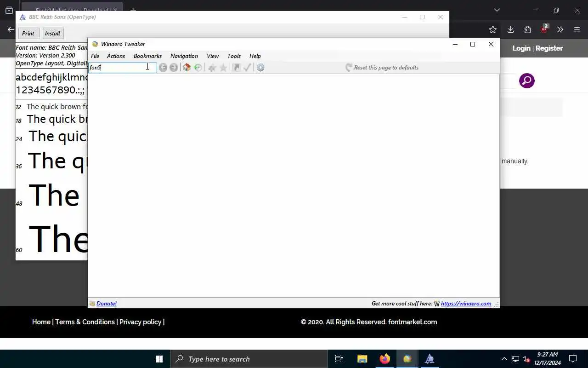
Task: Open settings gear icon in Winaero toolbar
Action: [260, 68]
